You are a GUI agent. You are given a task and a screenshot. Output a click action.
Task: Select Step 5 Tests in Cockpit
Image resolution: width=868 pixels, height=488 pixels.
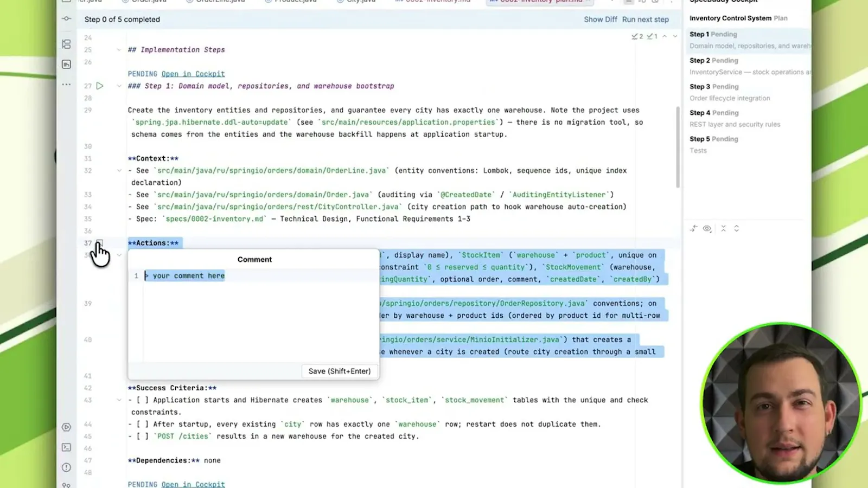click(748, 145)
